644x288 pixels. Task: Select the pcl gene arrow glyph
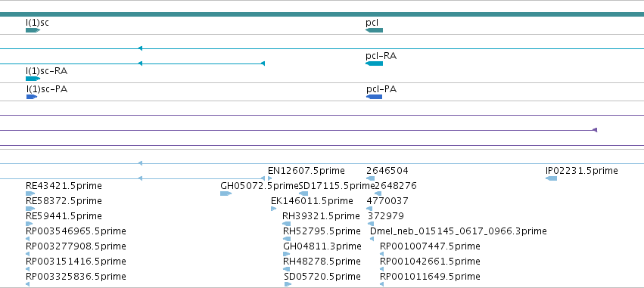pyautogui.click(x=374, y=30)
